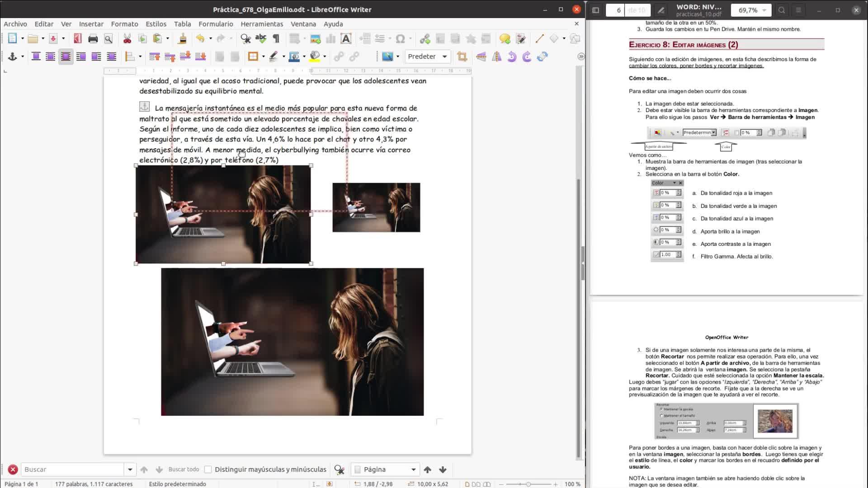868x488 pixels.
Task: Click the Buscar search input field
Action: [72, 469]
